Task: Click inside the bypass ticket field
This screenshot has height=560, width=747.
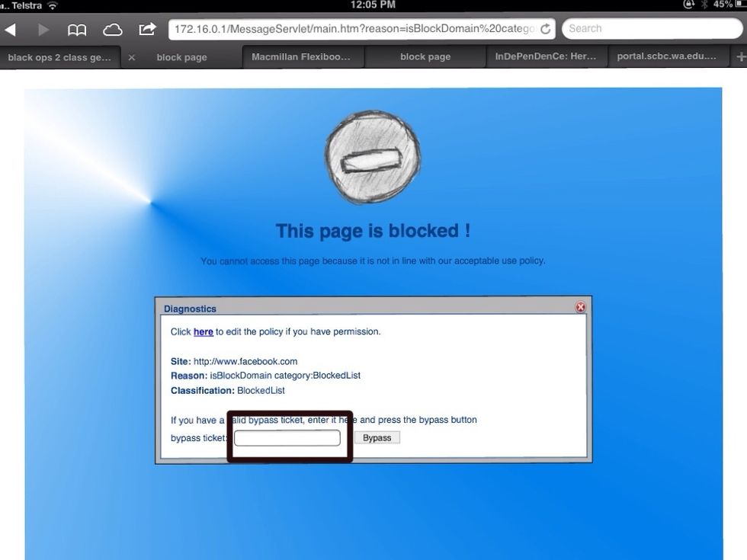Action: click(x=287, y=437)
